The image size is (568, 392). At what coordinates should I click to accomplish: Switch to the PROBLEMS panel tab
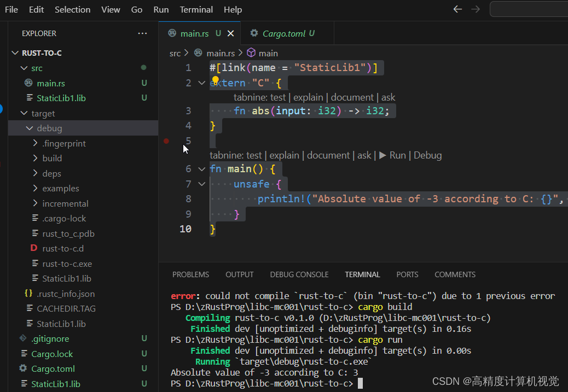(190, 274)
